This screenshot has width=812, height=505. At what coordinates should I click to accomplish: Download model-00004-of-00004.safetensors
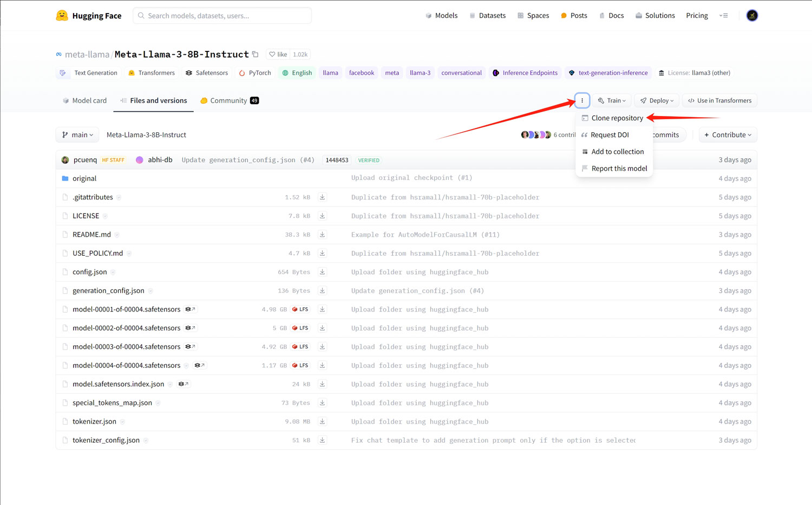(322, 365)
